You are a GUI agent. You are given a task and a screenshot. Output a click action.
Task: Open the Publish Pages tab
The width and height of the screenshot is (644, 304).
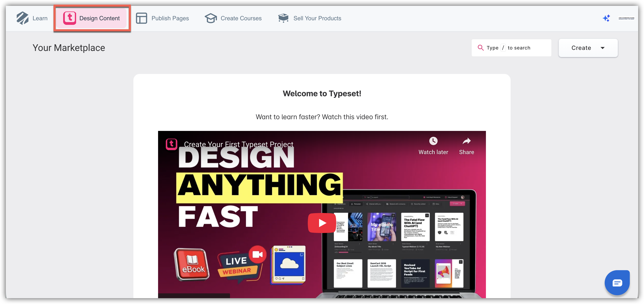click(x=170, y=18)
